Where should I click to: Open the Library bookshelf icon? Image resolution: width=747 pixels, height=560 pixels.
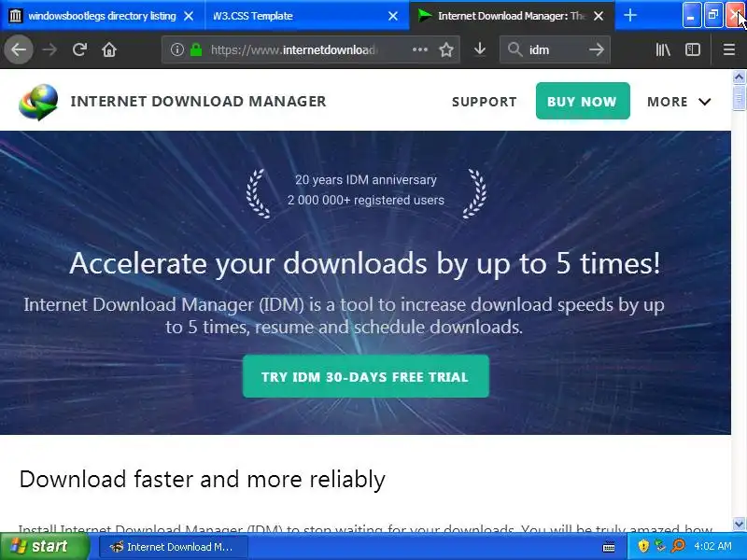tap(663, 49)
